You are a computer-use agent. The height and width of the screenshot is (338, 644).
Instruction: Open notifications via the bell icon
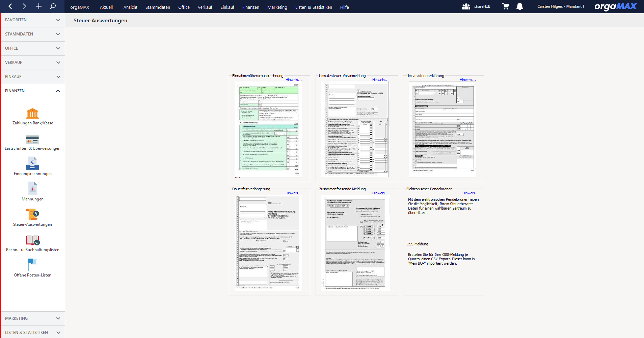click(x=519, y=6)
